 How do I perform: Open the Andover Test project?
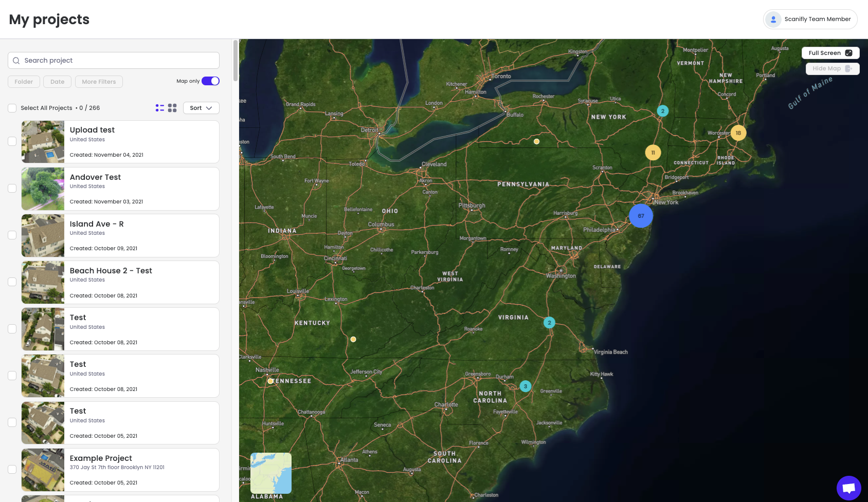[x=120, y=189]
